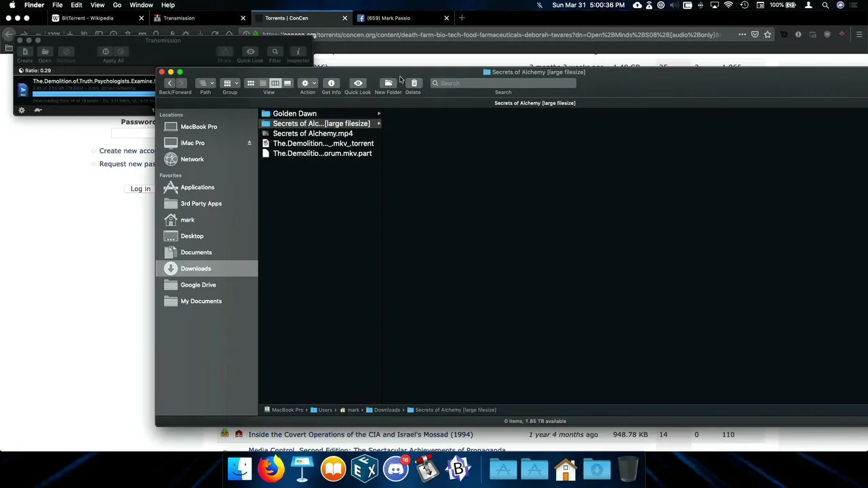Screen dimensions: 868x488
Task: Open Discord from the Dock
Action: click(396, 469)
